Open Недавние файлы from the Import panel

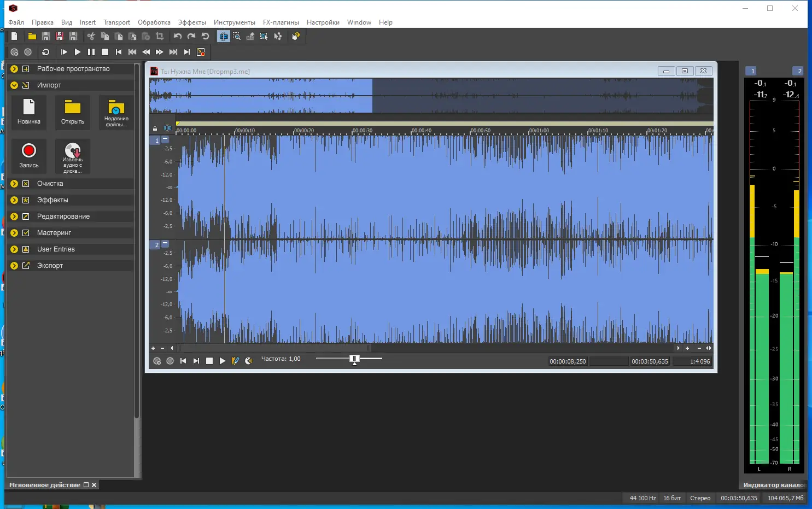click(116, 112)
